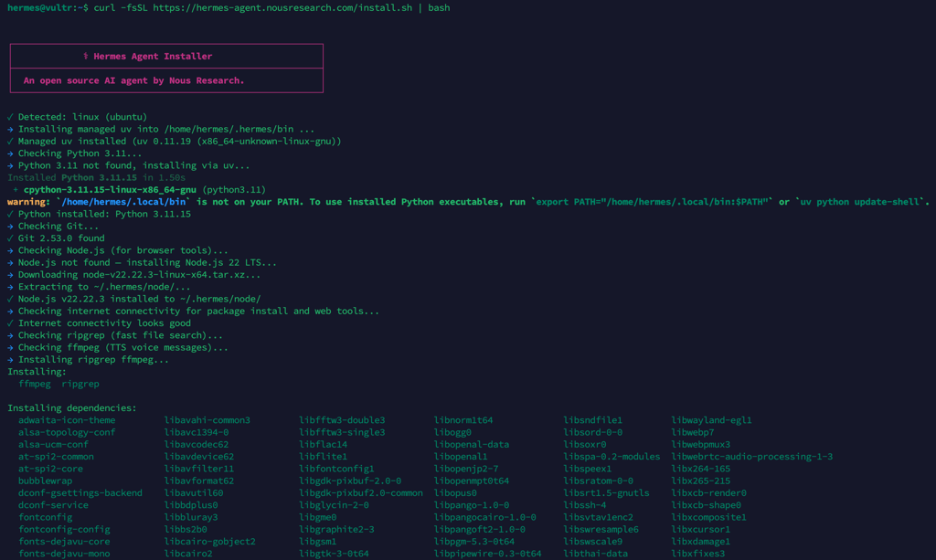Click 'Checking internet connectivity for package install' line

click(194, 311)
